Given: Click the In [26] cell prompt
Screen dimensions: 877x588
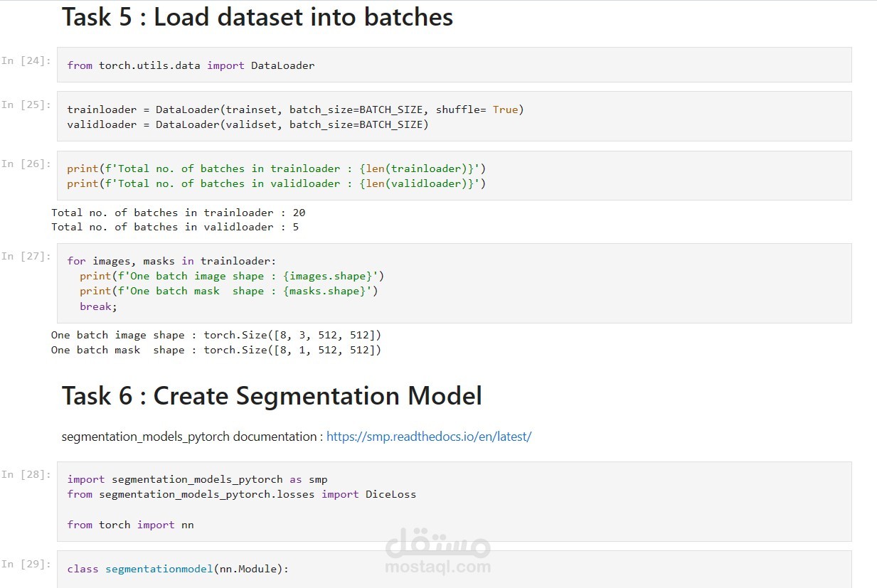Looking at the screenshot, I should [x=26, y=164].
